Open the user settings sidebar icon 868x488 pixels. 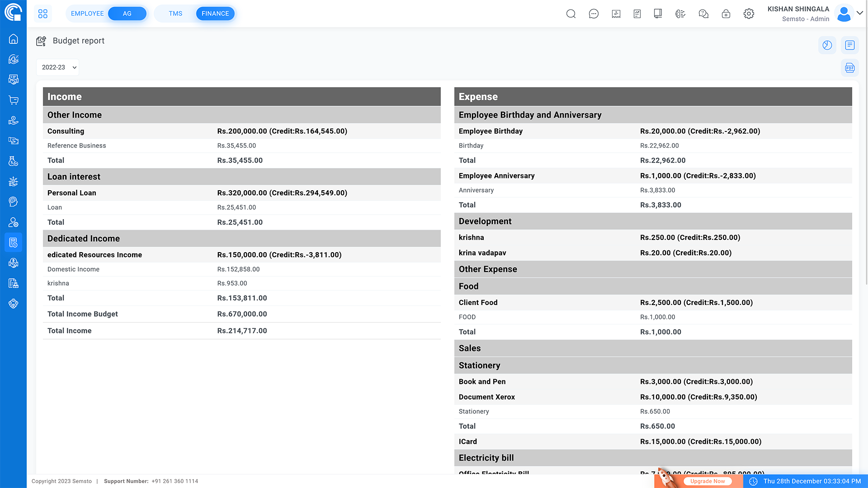pos(14,222)
